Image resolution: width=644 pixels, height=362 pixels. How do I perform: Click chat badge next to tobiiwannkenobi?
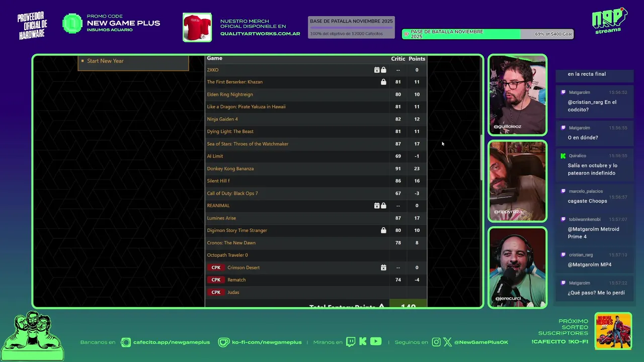point(563,219)
